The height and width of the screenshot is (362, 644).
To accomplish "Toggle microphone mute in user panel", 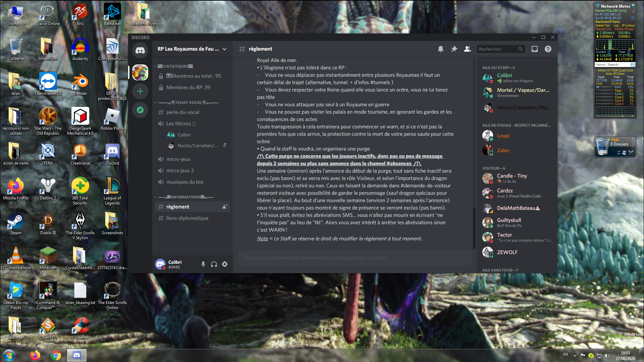I will 203,264.
